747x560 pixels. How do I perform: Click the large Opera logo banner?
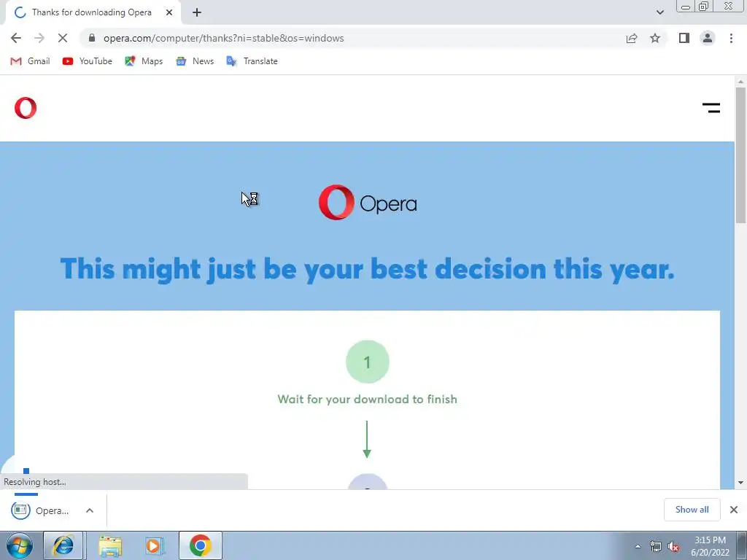pos(368,203)
